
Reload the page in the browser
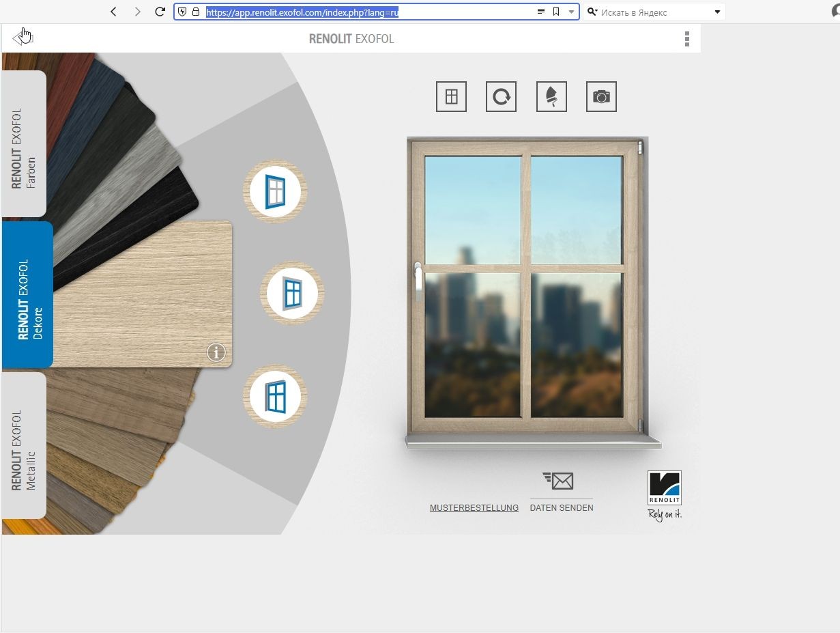[160, 12]
